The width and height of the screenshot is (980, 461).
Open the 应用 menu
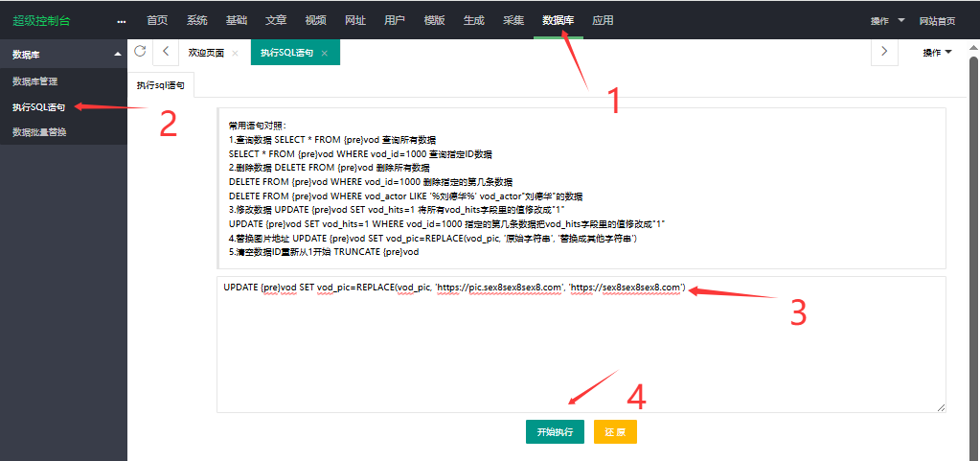coord(603,20)
